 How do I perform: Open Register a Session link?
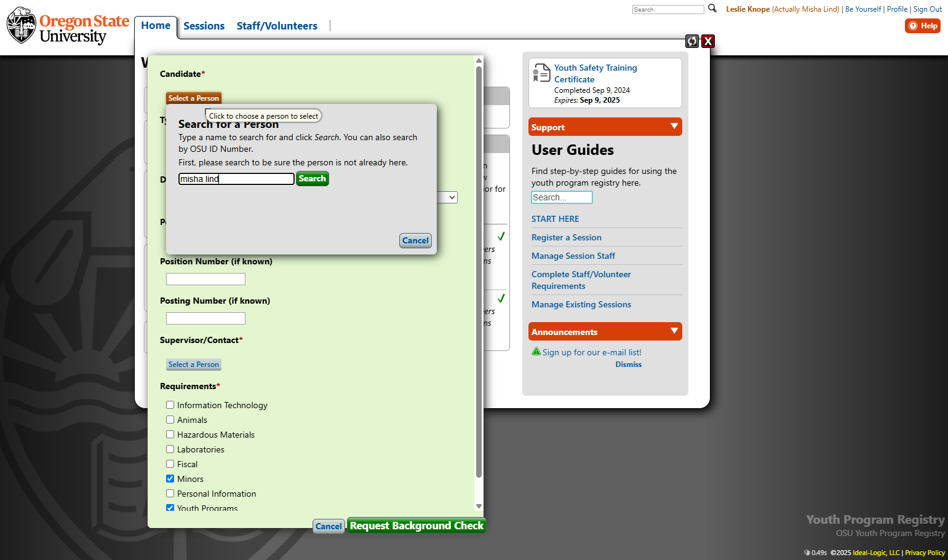567,237
